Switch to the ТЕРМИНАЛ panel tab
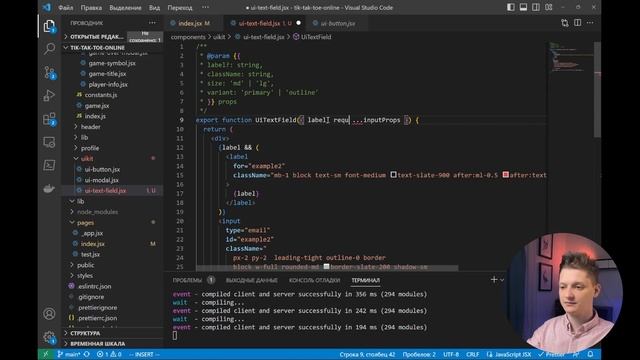This screenshot has height=360, width=640. [365, 280]
